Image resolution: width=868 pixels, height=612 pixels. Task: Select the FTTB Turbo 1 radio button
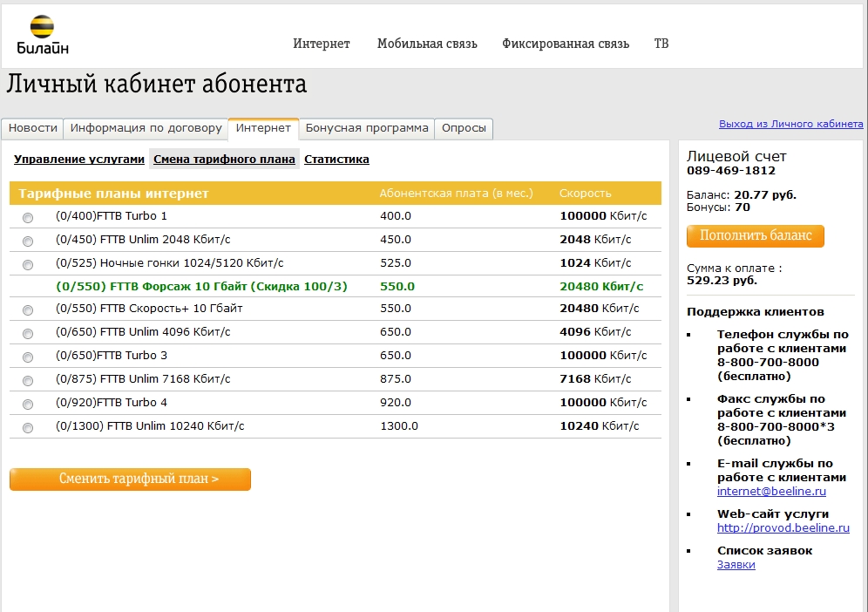tap(28, 218)
